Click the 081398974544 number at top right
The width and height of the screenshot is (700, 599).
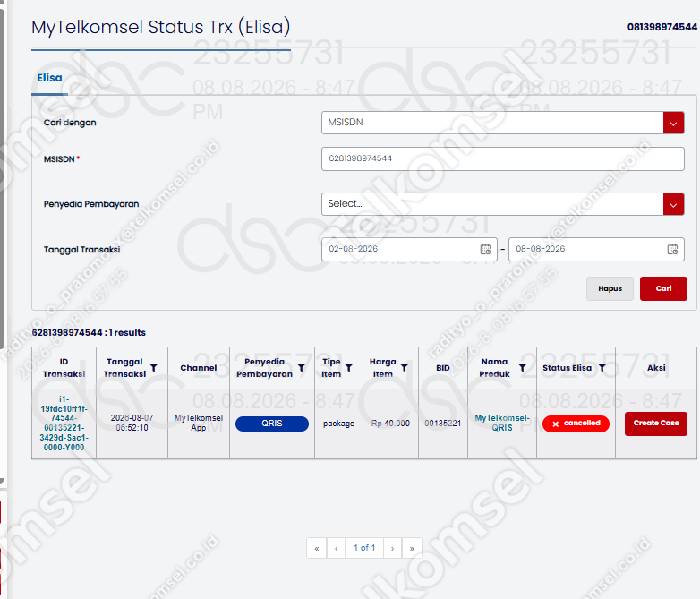[x=662, y=27]
